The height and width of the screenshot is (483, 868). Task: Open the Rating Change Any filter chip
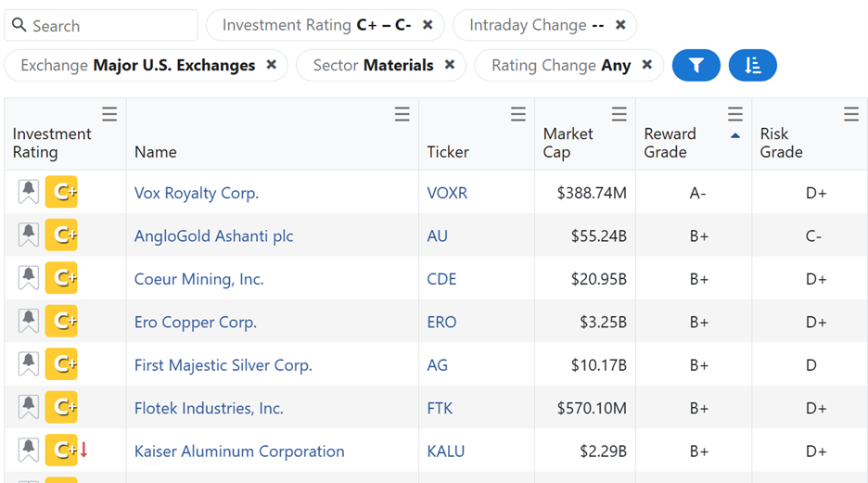point(560,66)
